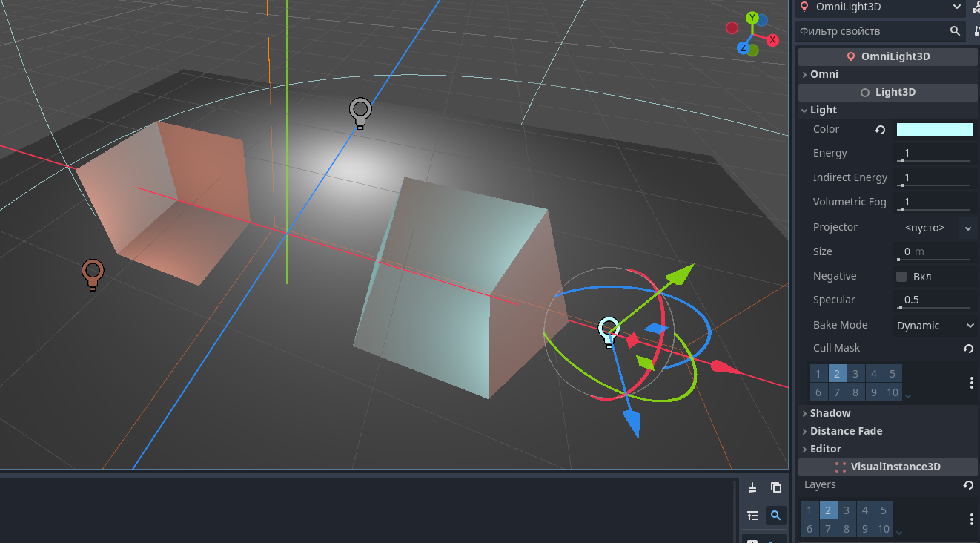Image resolution: width=980 pixels, height=543 pixels.
Task: Enable VisualInstance3D Layers bit 4
Action: tap(865, 510)
